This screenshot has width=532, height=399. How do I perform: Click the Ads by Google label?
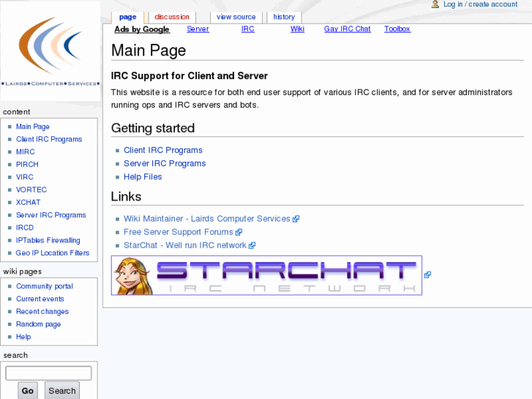click(x=142, y=29)
